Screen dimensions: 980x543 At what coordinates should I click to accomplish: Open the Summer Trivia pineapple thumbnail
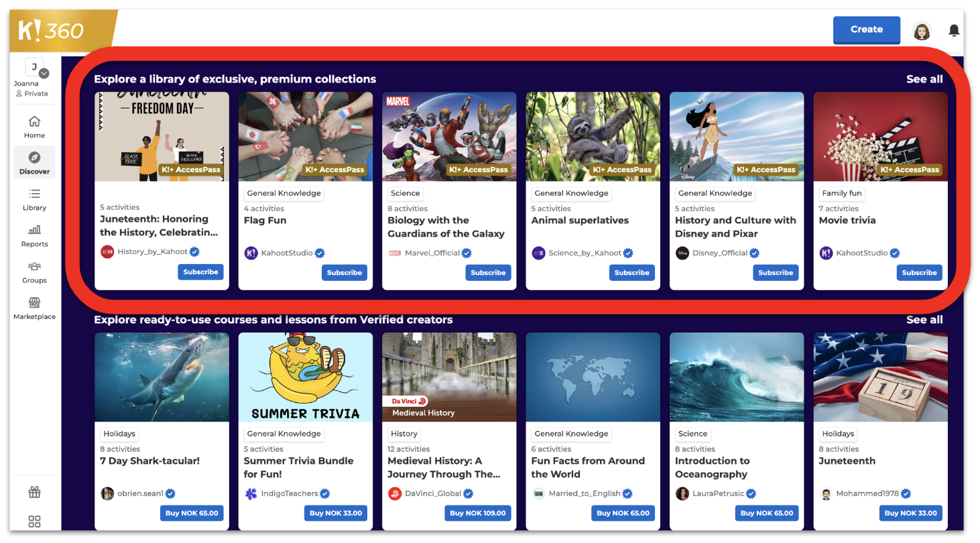point(306,377)
